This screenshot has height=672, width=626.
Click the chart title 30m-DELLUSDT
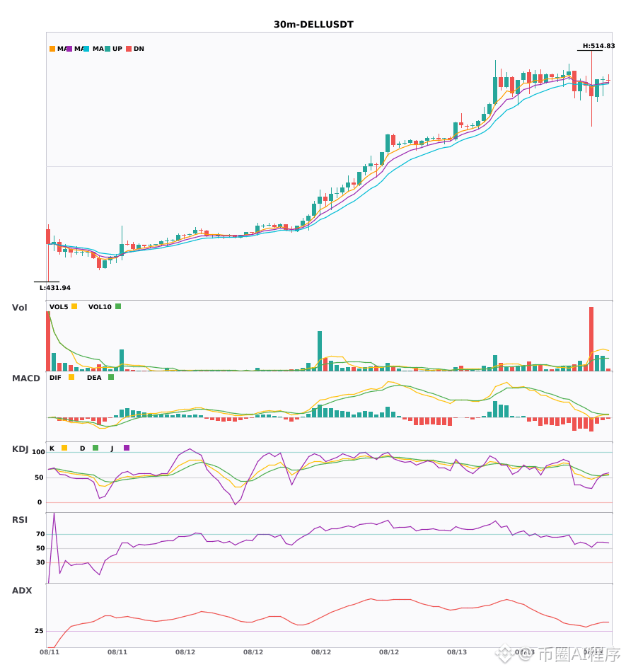point(313,25)
